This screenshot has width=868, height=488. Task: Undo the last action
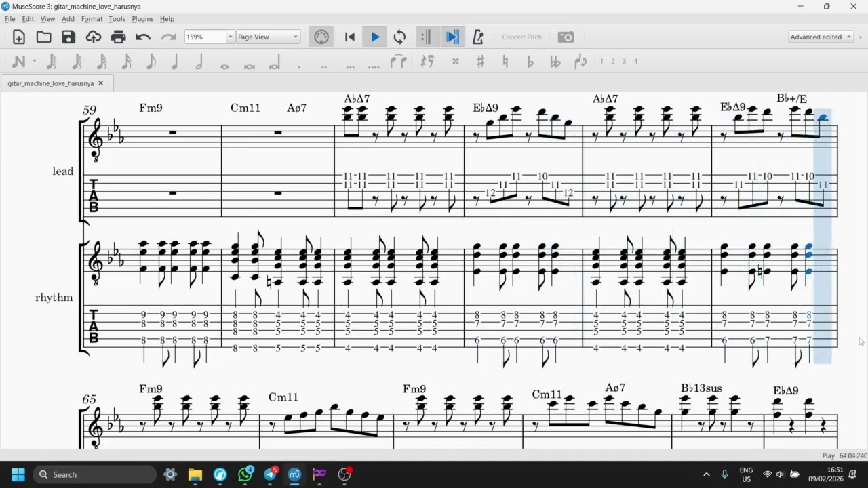pos(143,37)
